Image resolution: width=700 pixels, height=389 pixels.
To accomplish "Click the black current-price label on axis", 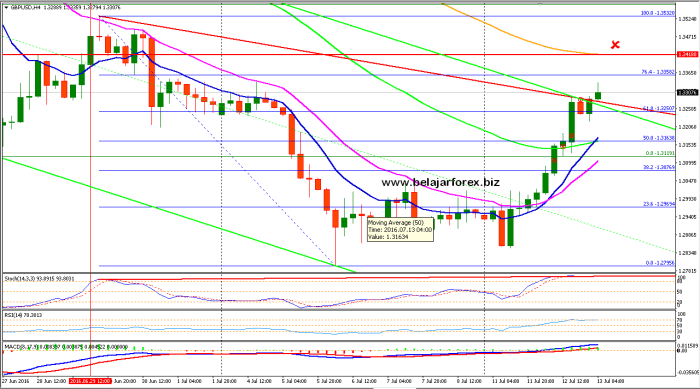I will 687,92.
